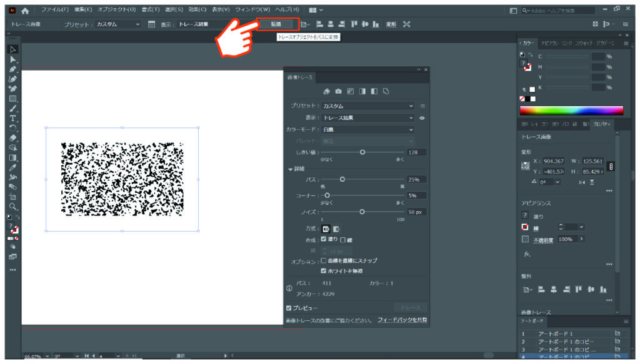Open more options under 変形 section
Image resolution: width=640 pixels, height=364 pixels.
pyautogui.click(x=609, y=191)
